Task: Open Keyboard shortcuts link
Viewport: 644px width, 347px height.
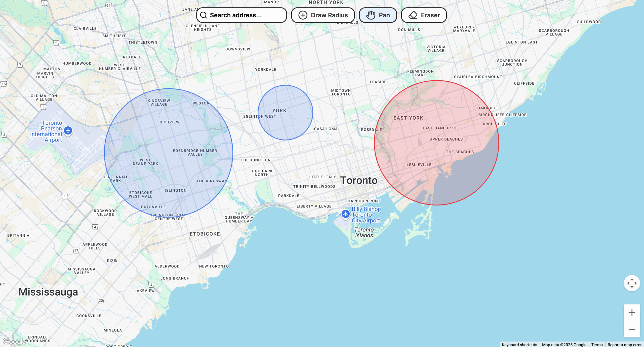Action: 519,344
